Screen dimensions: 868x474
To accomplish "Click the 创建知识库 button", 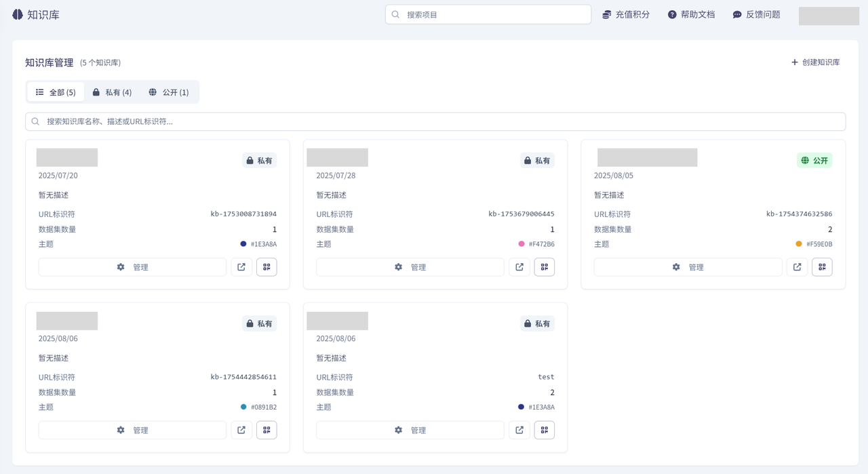I will 815,62.
